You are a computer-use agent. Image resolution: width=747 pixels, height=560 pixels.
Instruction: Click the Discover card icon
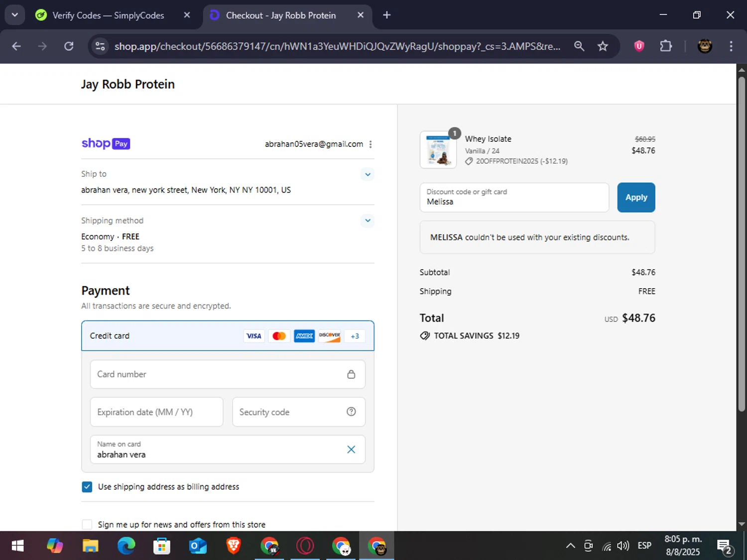330,336
